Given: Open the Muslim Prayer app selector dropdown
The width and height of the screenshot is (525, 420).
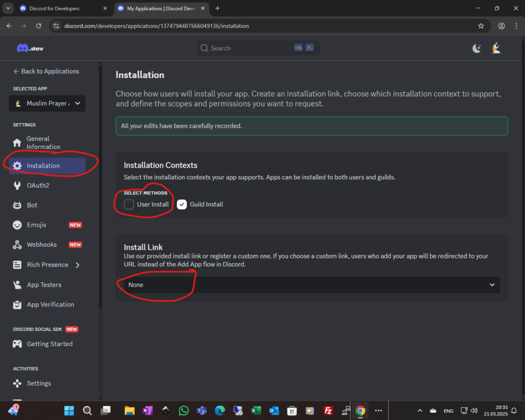Looking at the screenshot, I should (x=47, y=104).
